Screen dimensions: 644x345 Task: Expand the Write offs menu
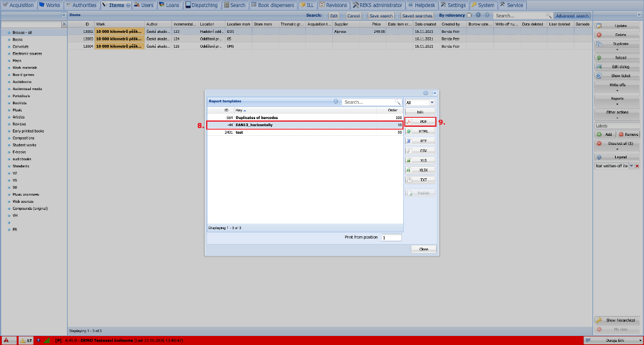pos(618,87)
